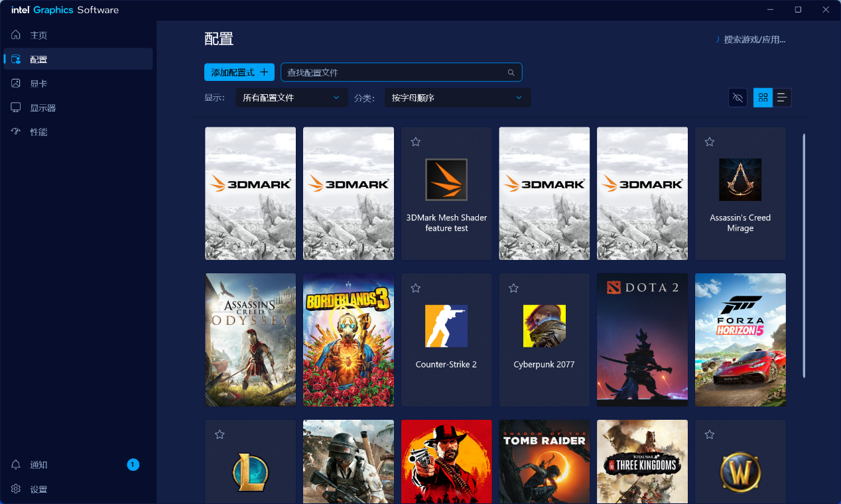Open the Total War Three Kingdoms cover
841x504 pixels.
click(642, 462)
